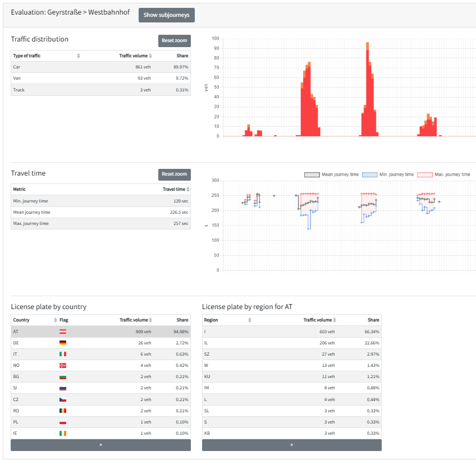Screen dimensions: 476x460
Task: Show subjourneys for Geyrstraße > Westbahnhof
Action: coord(167,15)
